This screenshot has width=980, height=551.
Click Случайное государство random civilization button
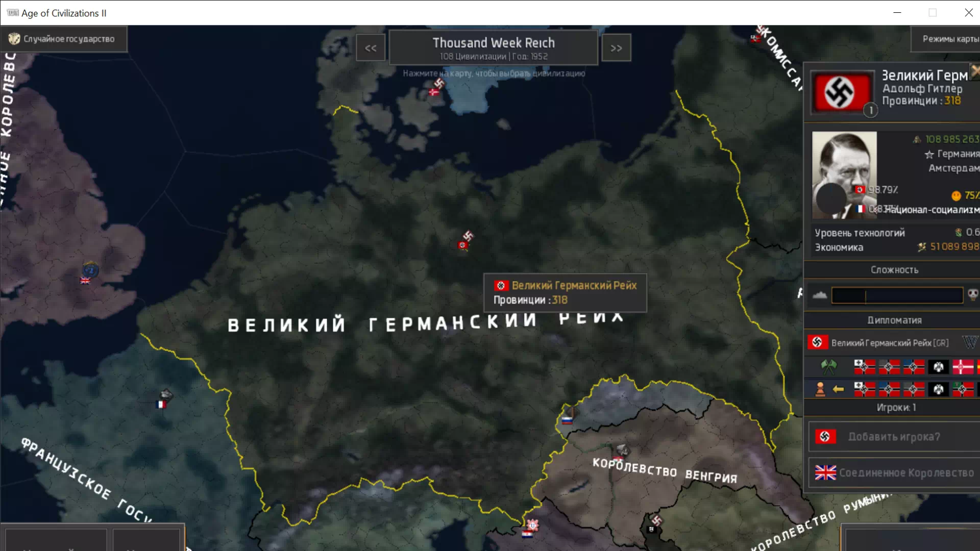(63, 39)
